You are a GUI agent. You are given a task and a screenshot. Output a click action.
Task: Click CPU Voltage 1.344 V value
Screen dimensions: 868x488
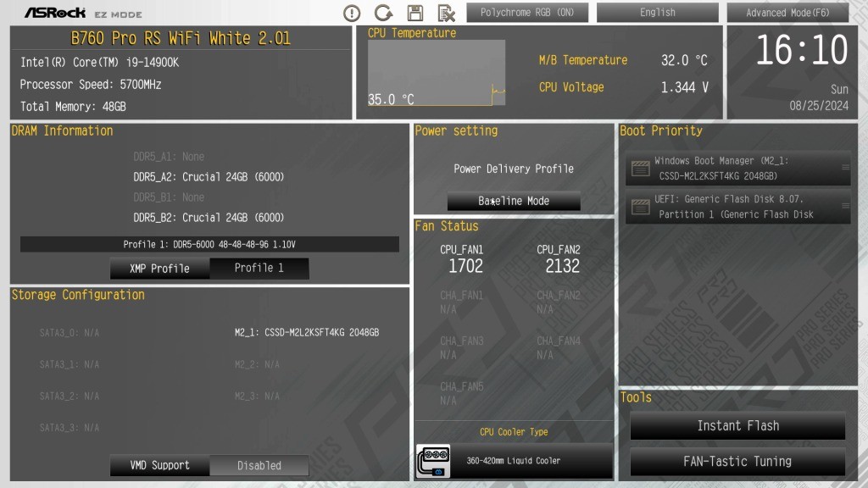click(x=684, y=87)
